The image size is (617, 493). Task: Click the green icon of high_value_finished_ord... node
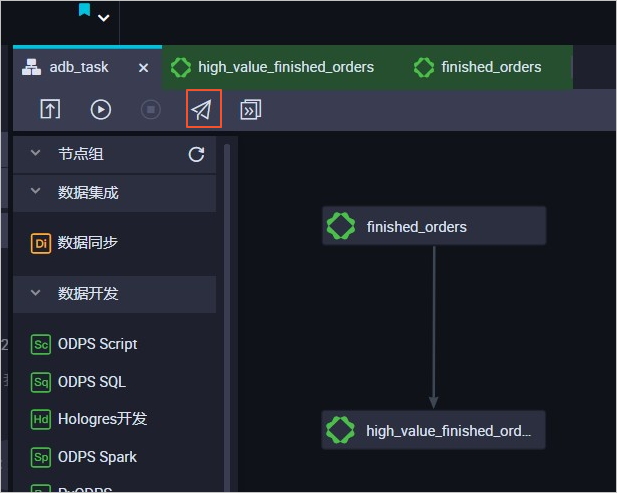(340, 430)
